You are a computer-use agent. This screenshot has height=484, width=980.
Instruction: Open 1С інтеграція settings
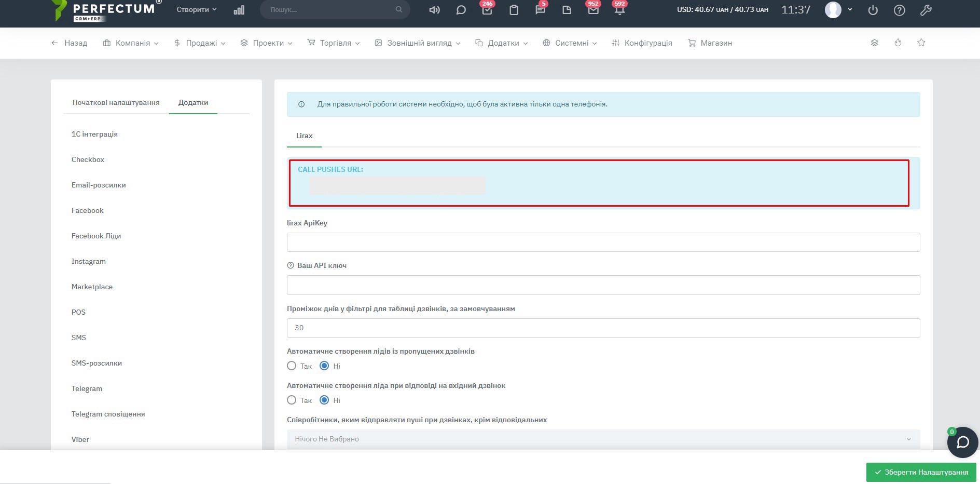94,134
